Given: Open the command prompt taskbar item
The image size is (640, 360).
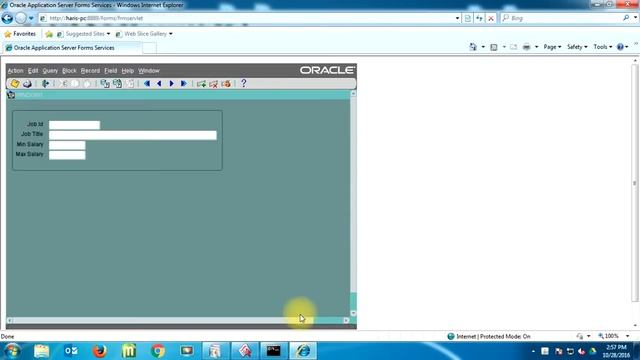Looking at the screenshot, I should coord(273,351).
